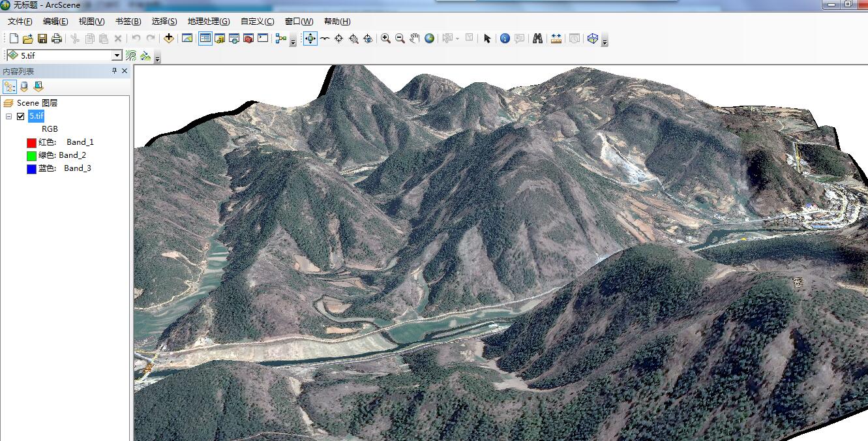
Task: Select the black arrow Select Elements tool
Action: click(x=486, y=38)
